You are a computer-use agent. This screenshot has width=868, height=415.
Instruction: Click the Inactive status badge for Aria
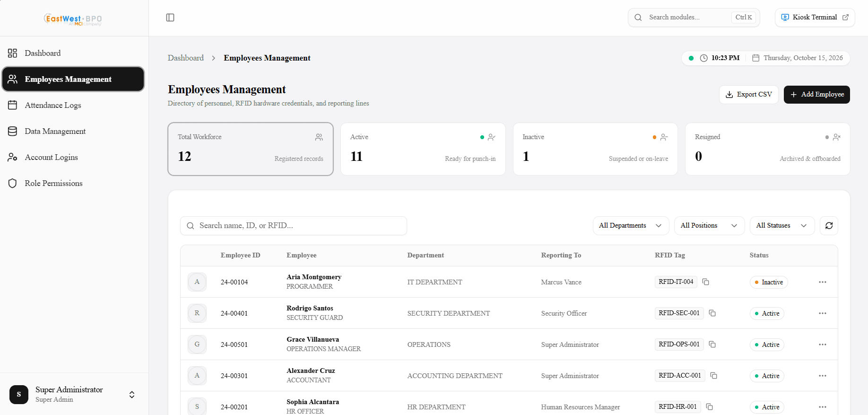[769, 282]
